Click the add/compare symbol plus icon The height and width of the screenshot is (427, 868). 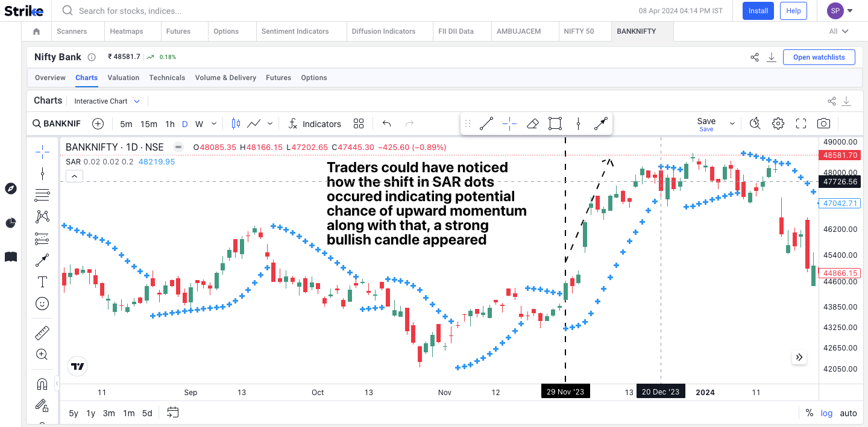point(98,123)
